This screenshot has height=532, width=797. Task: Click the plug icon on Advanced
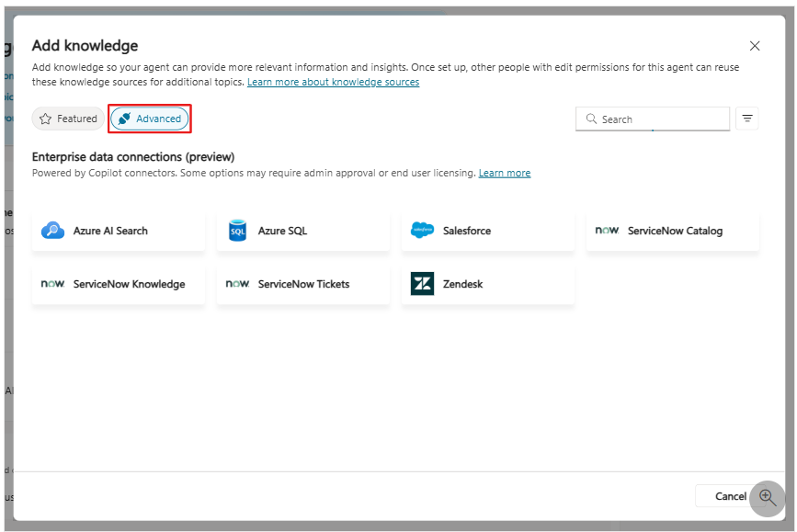pyautogui.click(x=124, y=119)
